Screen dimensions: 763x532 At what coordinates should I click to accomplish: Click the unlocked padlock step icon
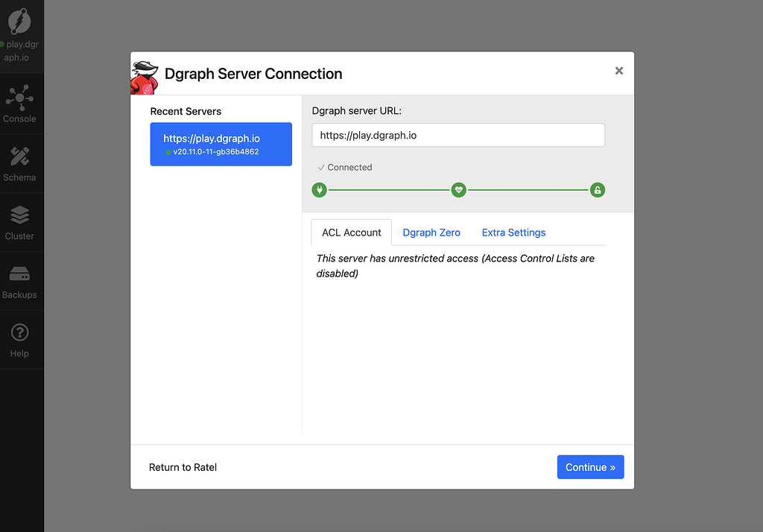pos(597,190)
